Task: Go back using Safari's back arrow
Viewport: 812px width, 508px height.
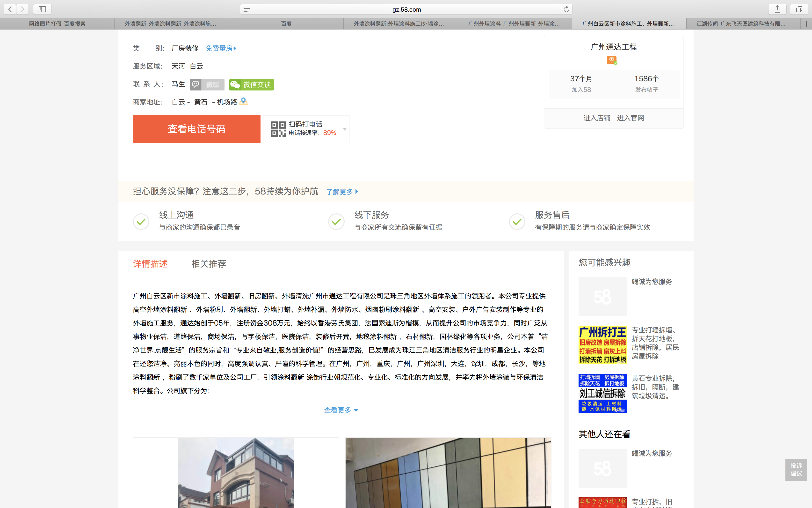Action: click(x=10, y=9)
